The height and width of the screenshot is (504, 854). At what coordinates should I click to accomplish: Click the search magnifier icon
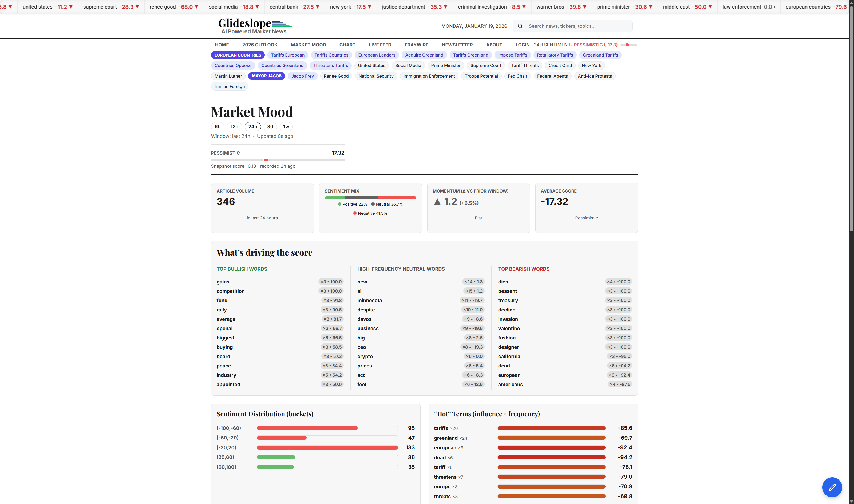pyautogui.click(x=520, y=26)
